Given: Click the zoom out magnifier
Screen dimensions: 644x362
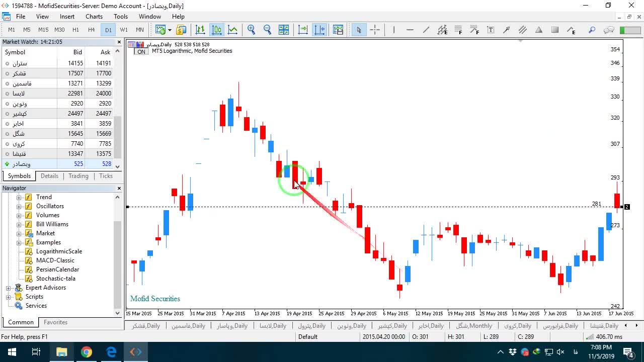Looking at the screenshot, I should [267, 30].
